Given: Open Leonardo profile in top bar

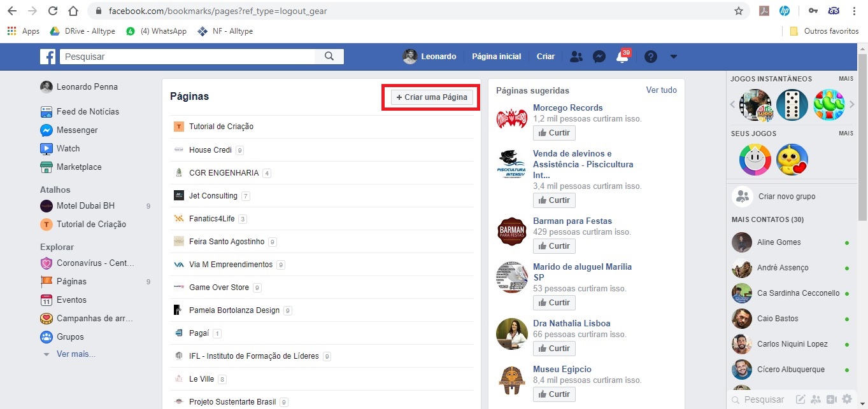Looking at the screenshot, I should point(429,57).
